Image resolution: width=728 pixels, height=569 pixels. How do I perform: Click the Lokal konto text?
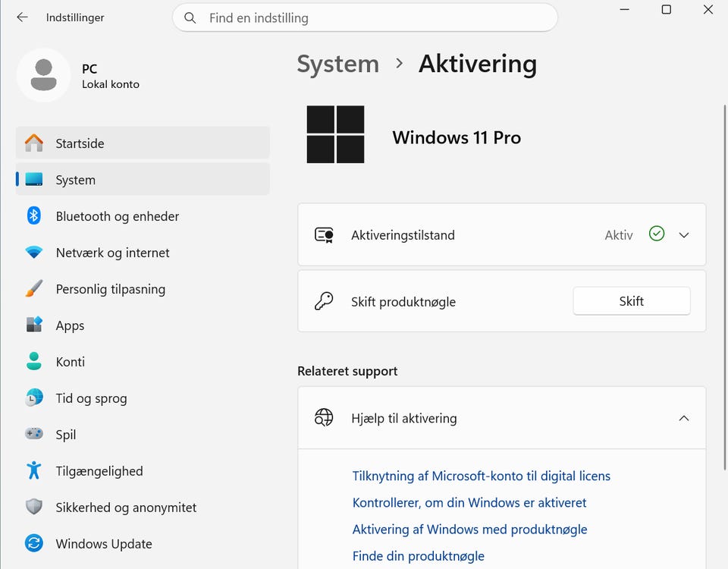[x=111, y=84]
